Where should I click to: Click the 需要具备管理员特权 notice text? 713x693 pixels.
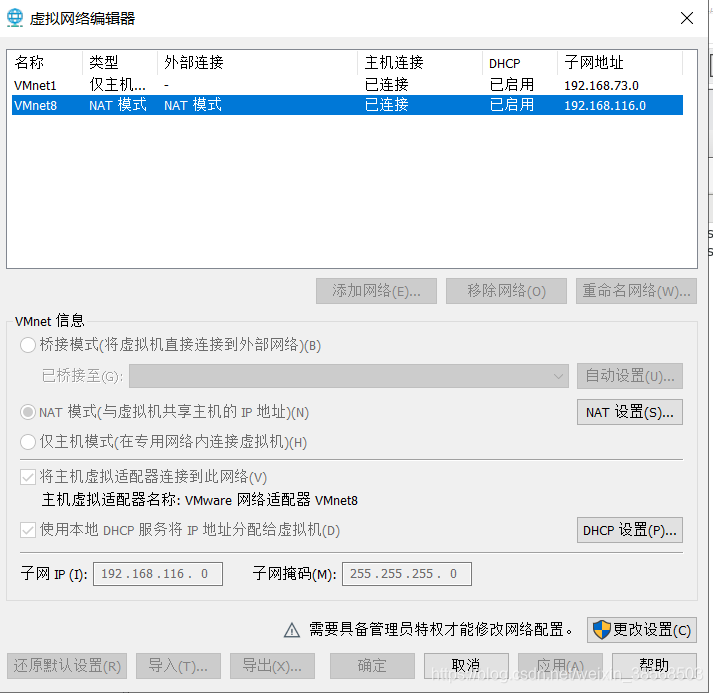[441, 630]
